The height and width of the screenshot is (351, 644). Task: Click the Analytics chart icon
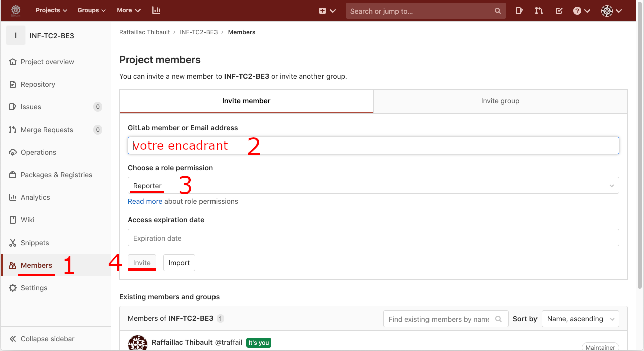coord(13,197)
